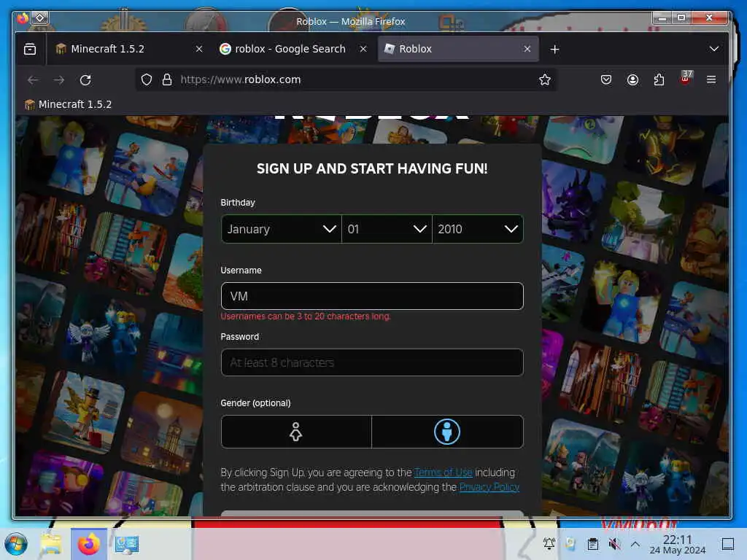The height and width of the screenshot is (560, 747).
Task: Click the Username field containing VM
Action: [372, 296]
